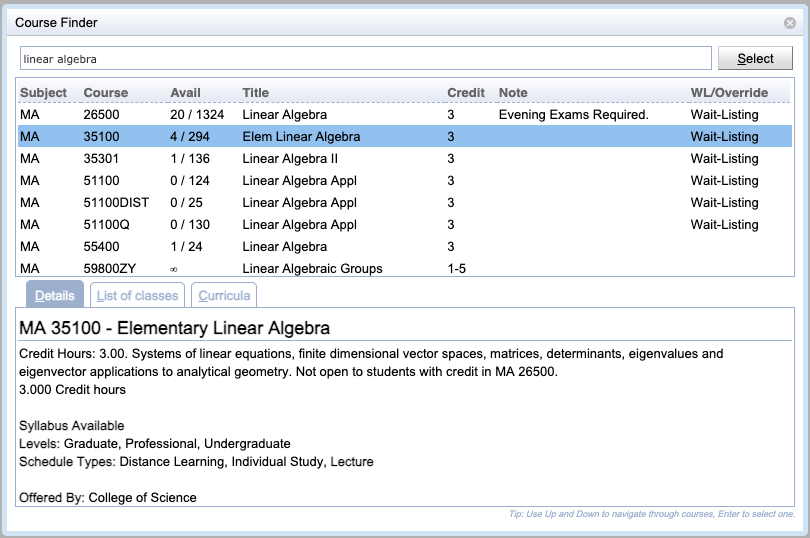Pick the 51100Q Linear Algebra Appl row
The width and height of the screenshot is (810, 538).
(404, 224)
